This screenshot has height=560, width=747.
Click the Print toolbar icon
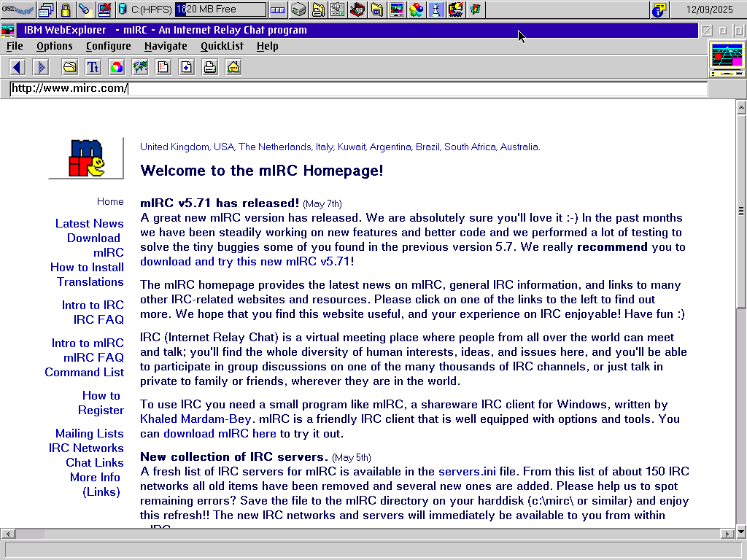point(210,67)
